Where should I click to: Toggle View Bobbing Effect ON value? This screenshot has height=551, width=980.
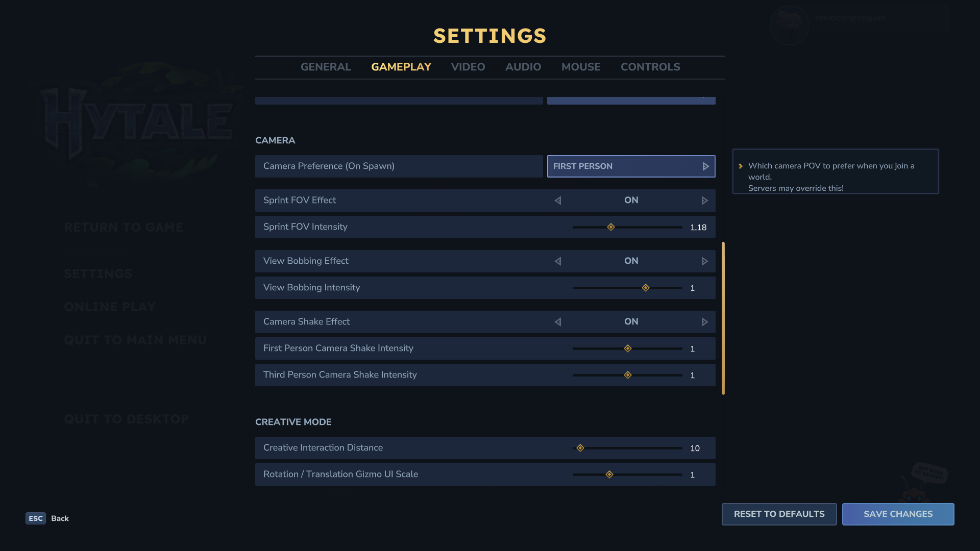pos(631,261)
